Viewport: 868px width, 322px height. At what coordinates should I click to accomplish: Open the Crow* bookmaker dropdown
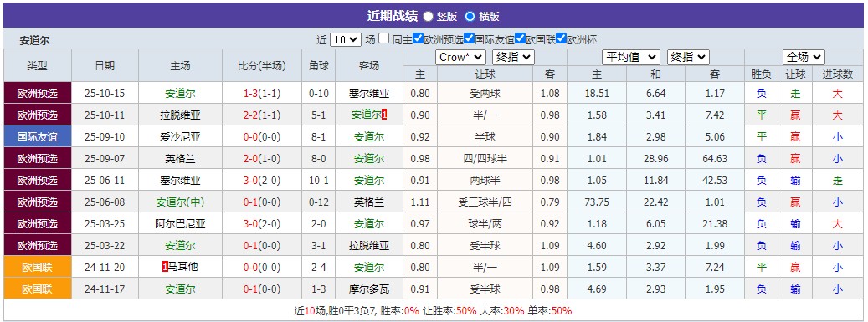pyautogui.click(x=460, y=57)
